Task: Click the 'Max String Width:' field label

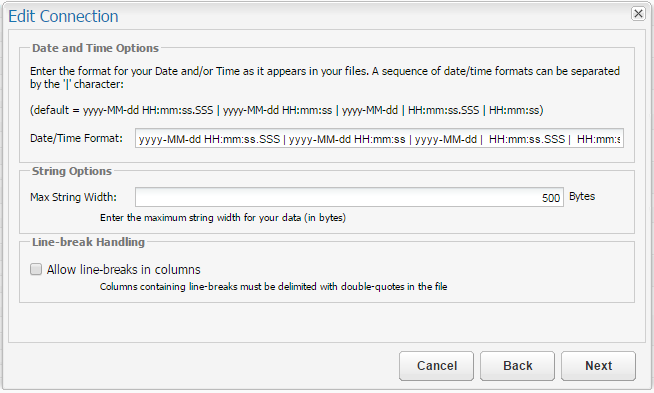Action: point(73,197)
